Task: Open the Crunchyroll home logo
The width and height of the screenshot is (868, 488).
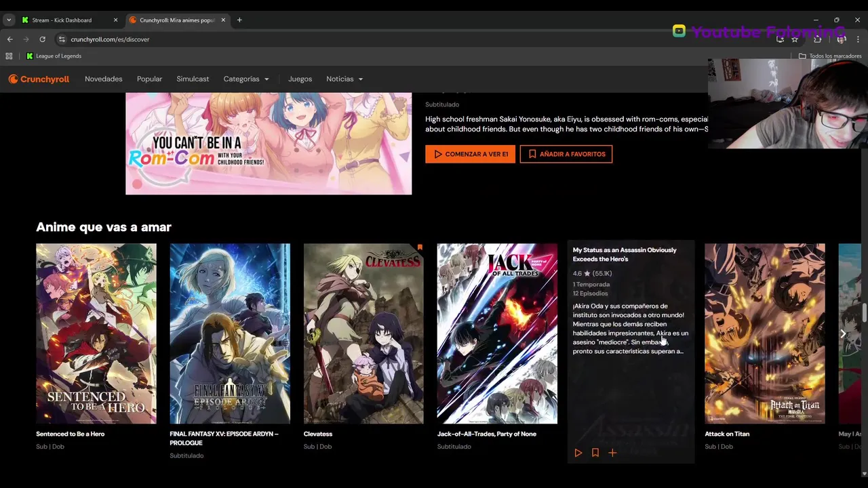Action: [39, 79]
